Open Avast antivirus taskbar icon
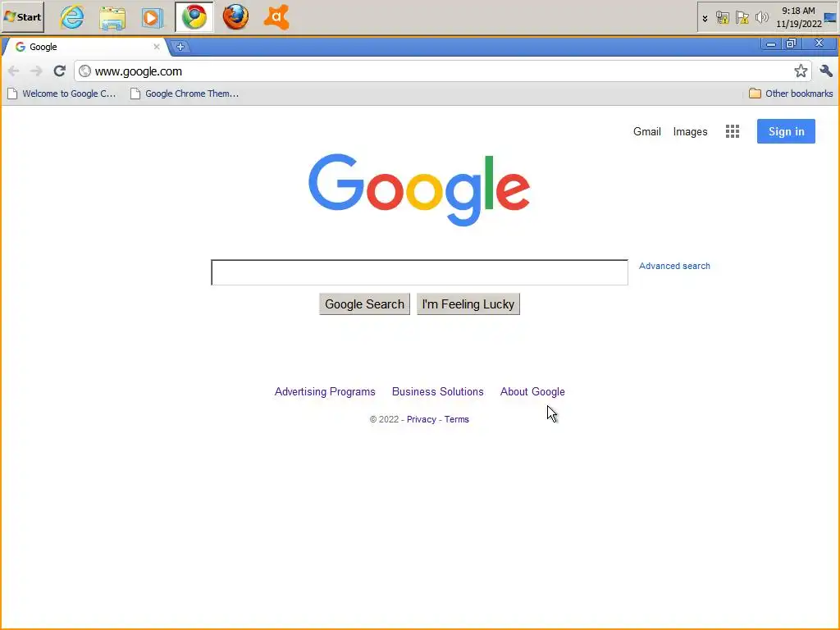Viewport: 840px width, 630px height. coord(276,17)
